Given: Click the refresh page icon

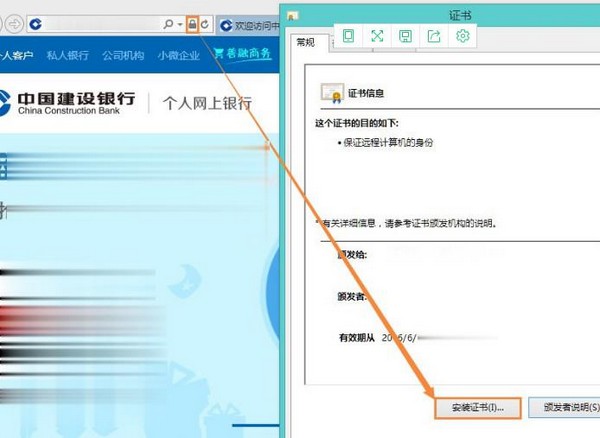Looking at the screenshot, I should click(205, 23).
